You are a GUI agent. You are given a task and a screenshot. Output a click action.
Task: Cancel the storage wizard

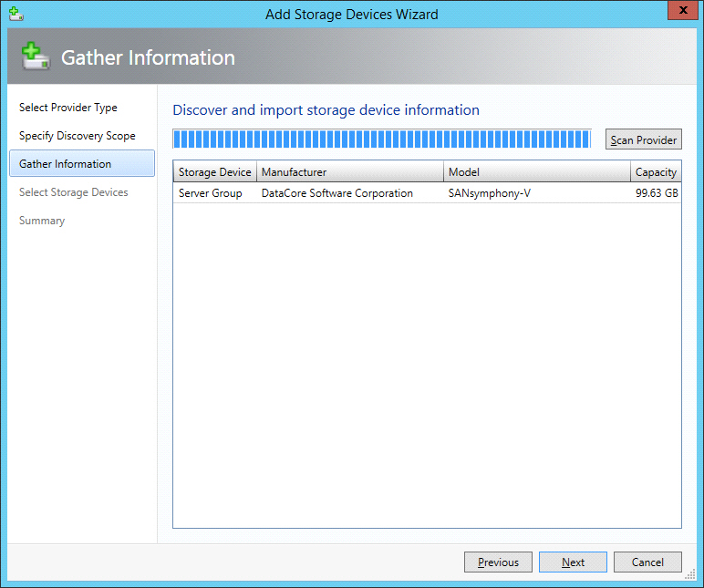click(x=647, y=562)
